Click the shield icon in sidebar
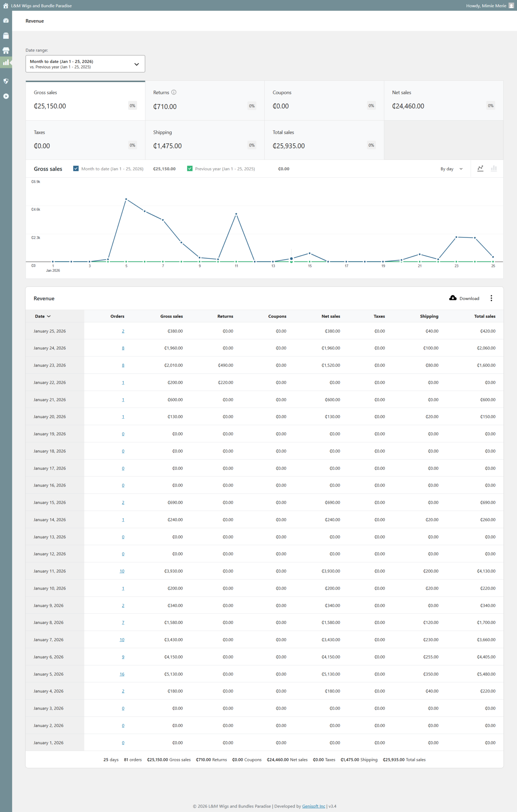This screenshot has width=517, height=812. (6, 81)
